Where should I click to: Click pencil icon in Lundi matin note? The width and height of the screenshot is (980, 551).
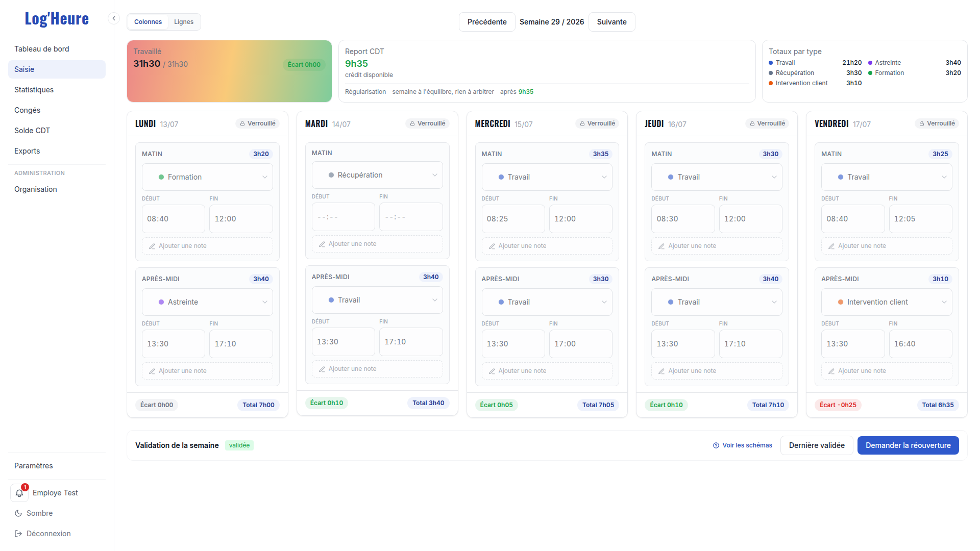[152, 246]
